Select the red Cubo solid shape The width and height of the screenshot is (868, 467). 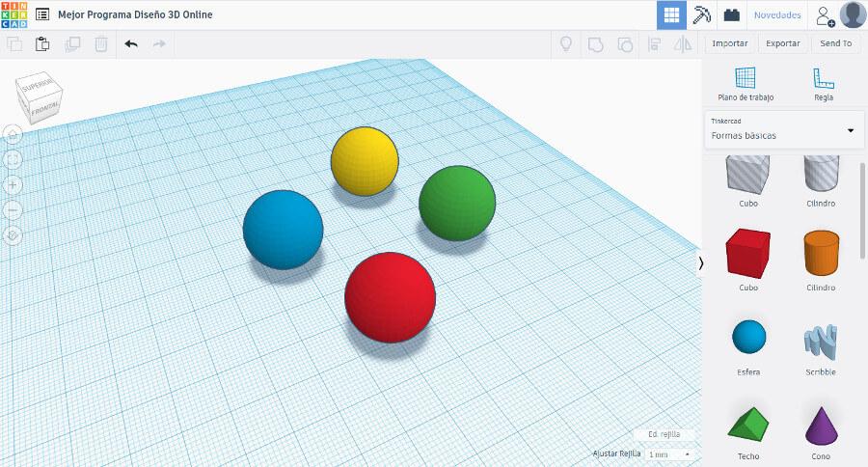pos(747,253)
